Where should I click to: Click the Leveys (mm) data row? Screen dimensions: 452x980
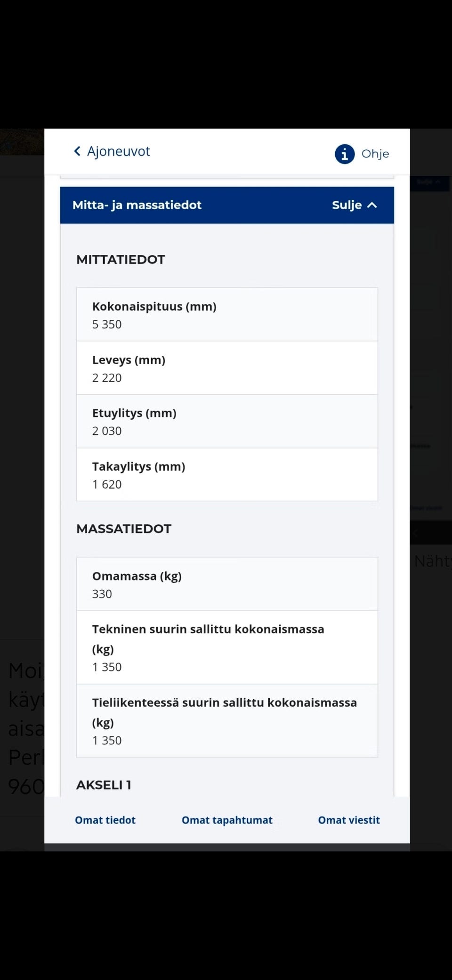(x=227, y=367)
